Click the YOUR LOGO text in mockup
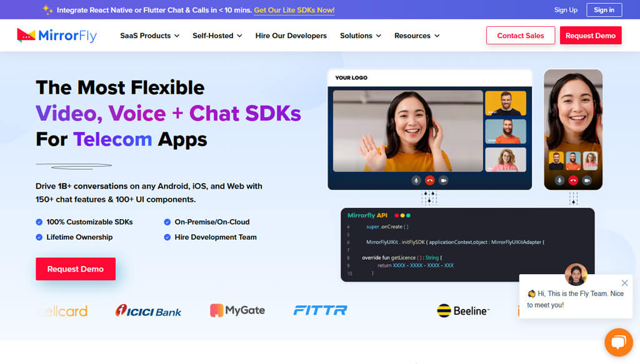640x364 pixels. pyautogui.click(x=351, y=78)
